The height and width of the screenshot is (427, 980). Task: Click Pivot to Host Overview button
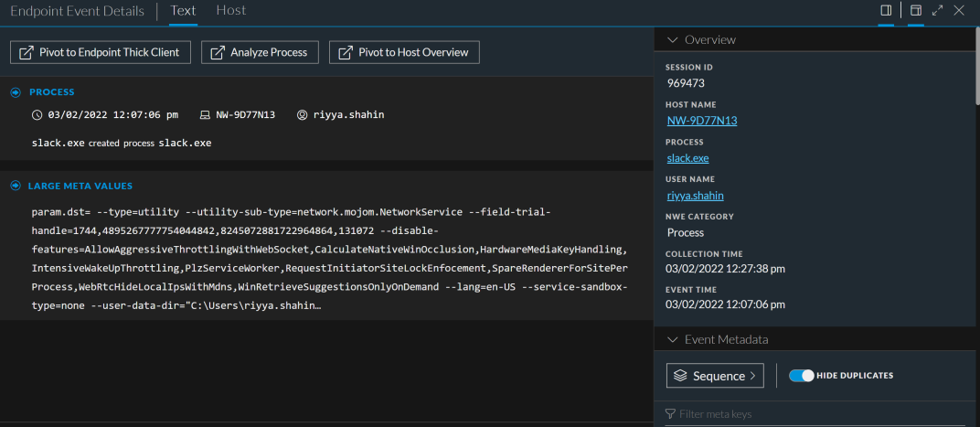[403, 52]
